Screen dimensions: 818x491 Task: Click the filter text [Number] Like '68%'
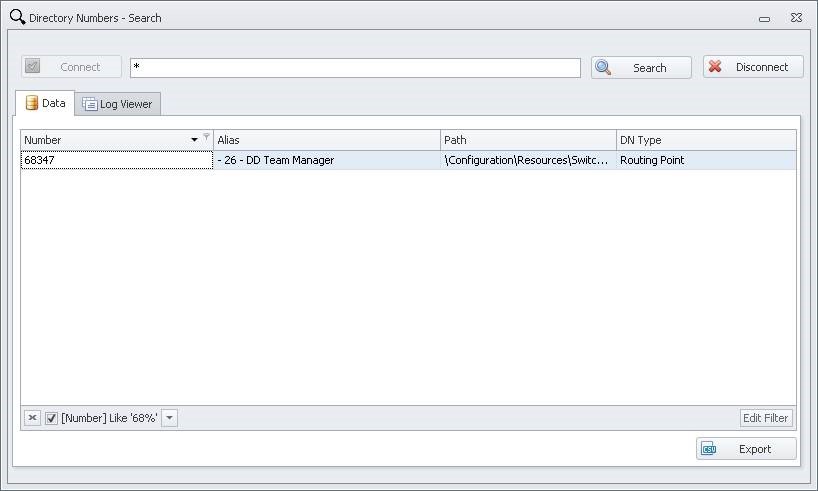pos(109,418)
